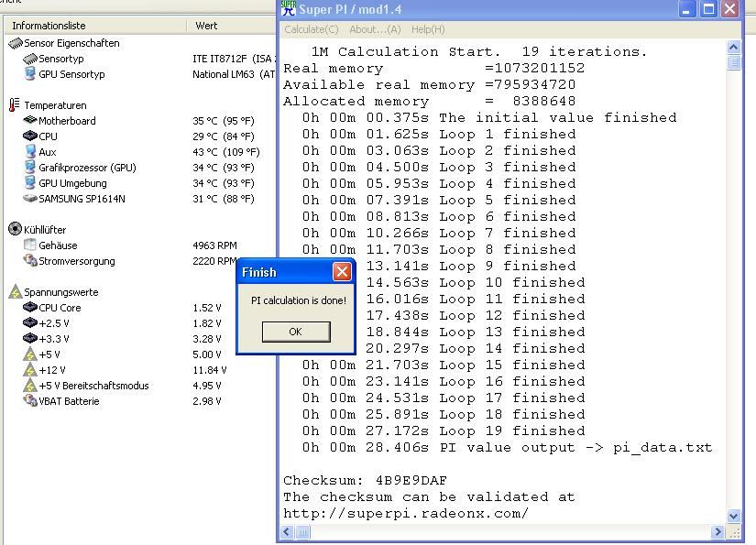Maximize the Super PI window
This screenshot has height=545, width=756.
[x=708, y=9]
